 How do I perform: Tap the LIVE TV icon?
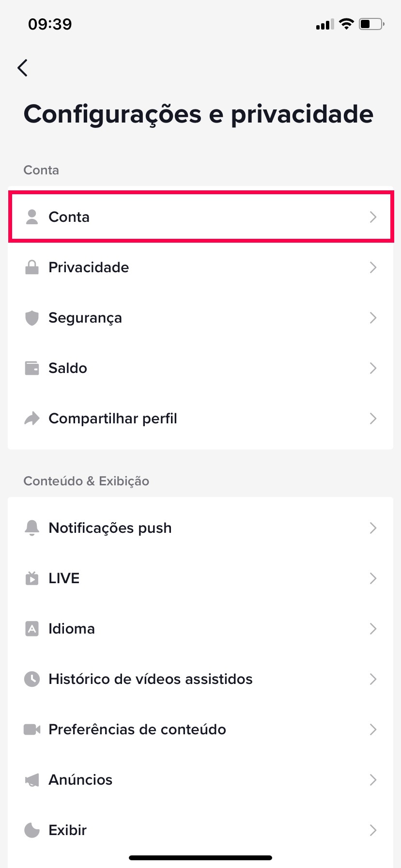(x=32, y=578)
